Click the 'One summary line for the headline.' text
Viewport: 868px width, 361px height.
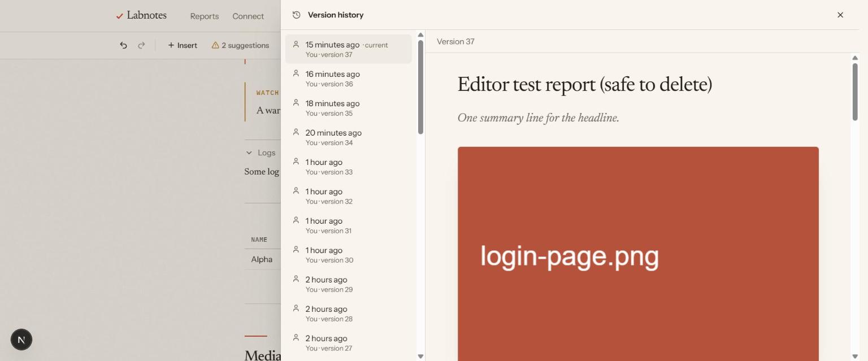point(538,118)
